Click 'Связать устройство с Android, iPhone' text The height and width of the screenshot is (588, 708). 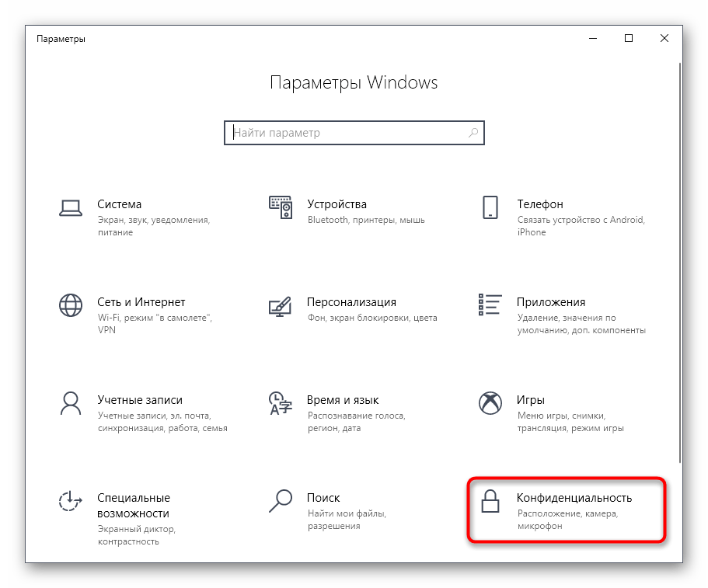point(581,225)
